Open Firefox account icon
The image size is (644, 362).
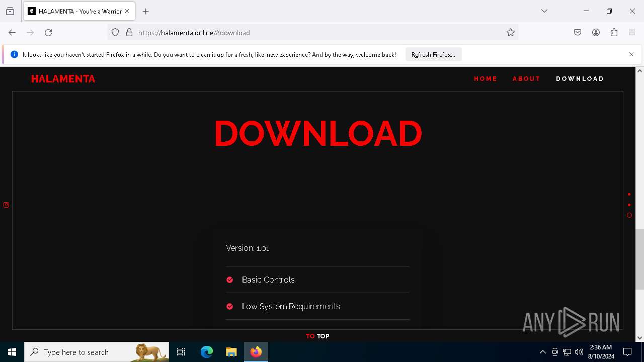(x=596, y=33)
